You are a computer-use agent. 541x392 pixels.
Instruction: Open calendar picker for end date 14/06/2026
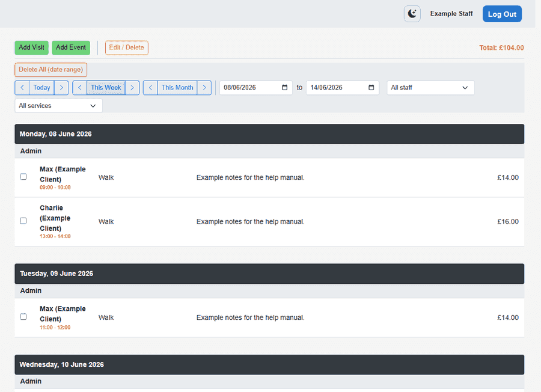[x=371, y=88]
